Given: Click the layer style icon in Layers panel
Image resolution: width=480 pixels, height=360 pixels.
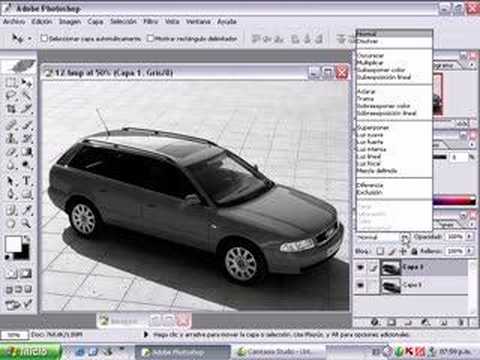Looking at the screenshot, I should (375, 322).
